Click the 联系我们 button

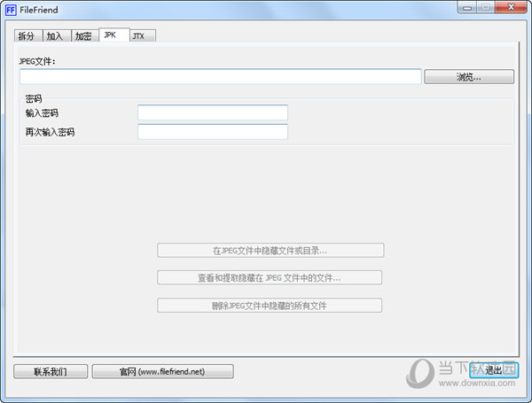click(x=51, y=371)
